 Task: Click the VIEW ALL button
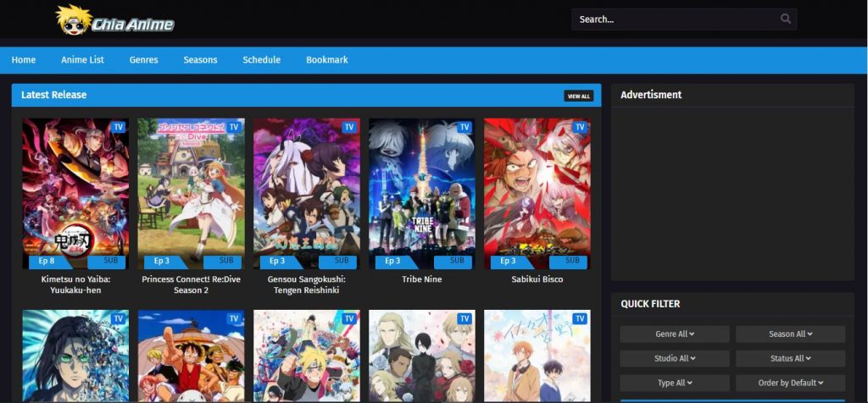pyautogui.click(x=578, y=97)
